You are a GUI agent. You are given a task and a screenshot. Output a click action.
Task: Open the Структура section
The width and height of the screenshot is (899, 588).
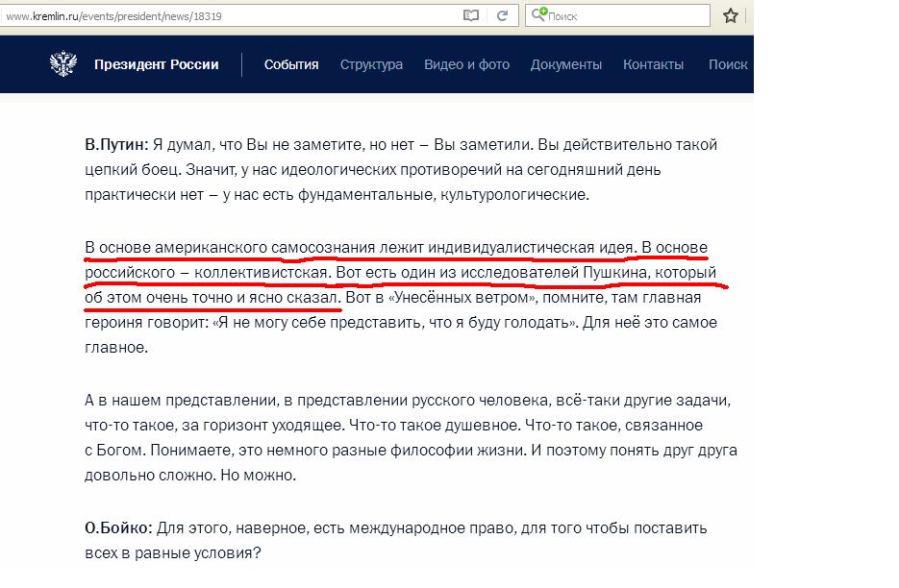point(371,64)
